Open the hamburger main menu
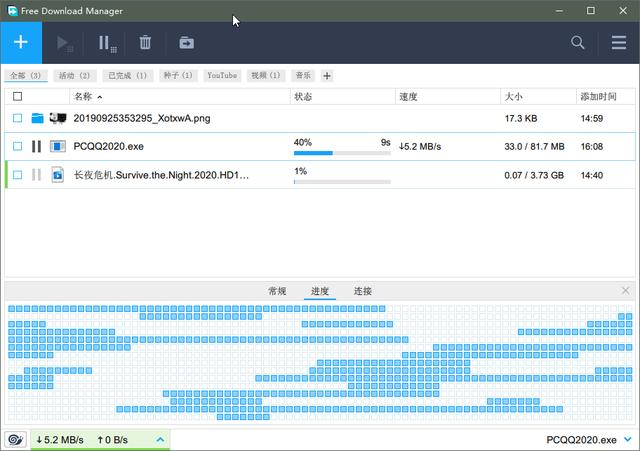The width and height of the screenshot is (640, 451). pyautogui.click(x=619, y=43)
